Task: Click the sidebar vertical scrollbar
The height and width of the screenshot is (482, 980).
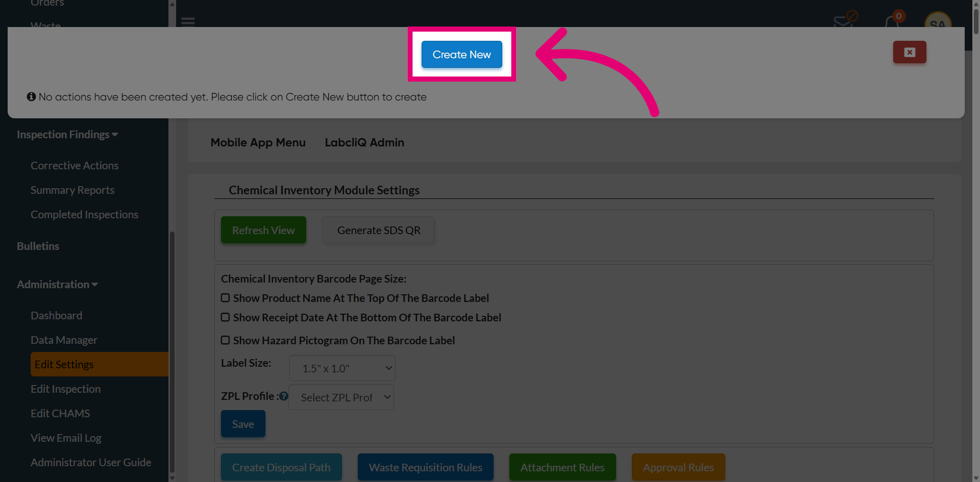Action: pos(172,352)
